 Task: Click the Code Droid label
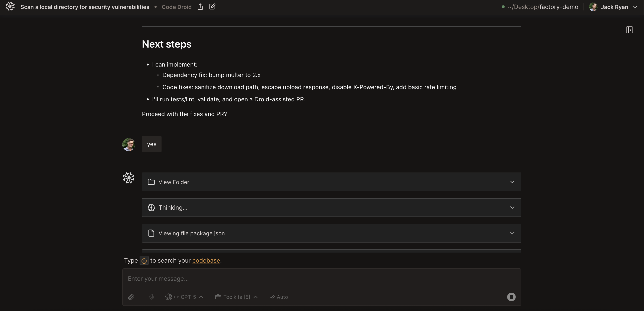[x=176, y=7]
